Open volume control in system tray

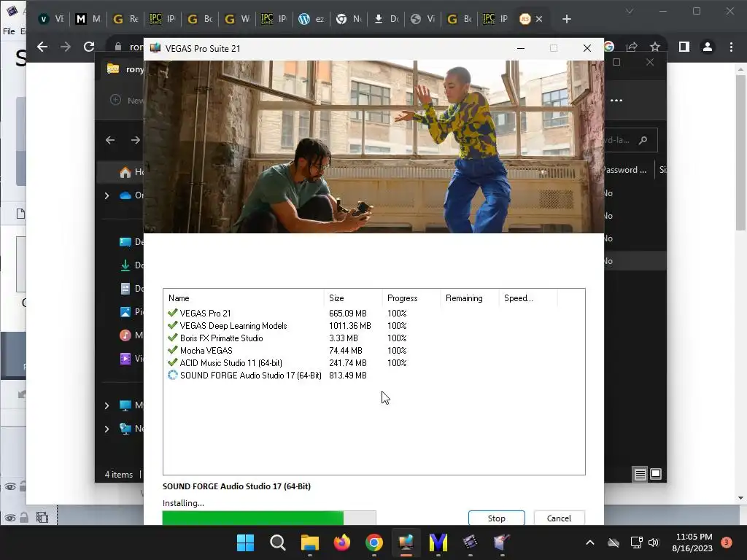pos(654,542)
